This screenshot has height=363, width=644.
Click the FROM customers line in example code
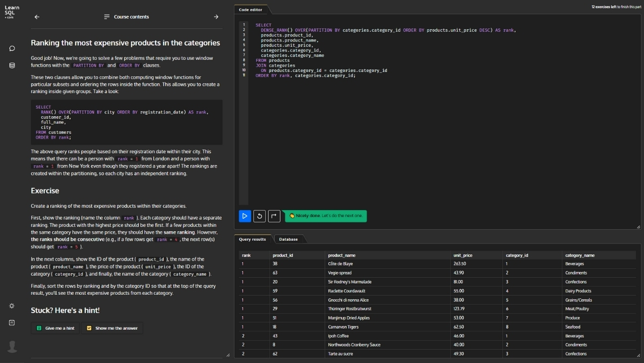pos(54,132)
